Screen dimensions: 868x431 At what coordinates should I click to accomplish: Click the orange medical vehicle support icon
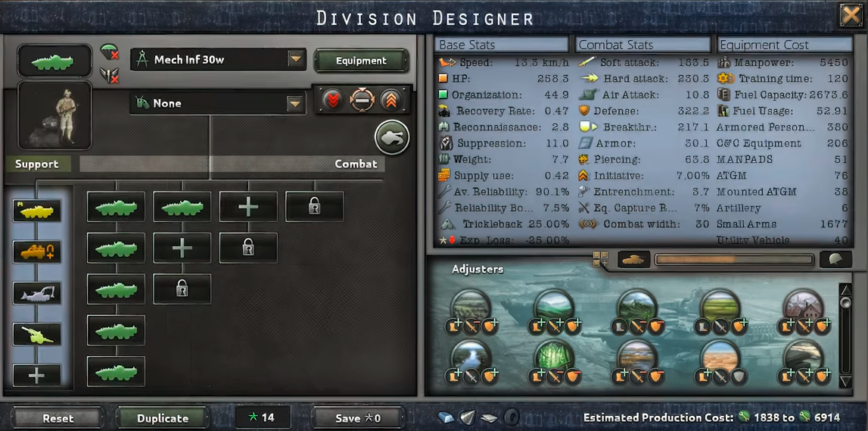click(36, 251)
